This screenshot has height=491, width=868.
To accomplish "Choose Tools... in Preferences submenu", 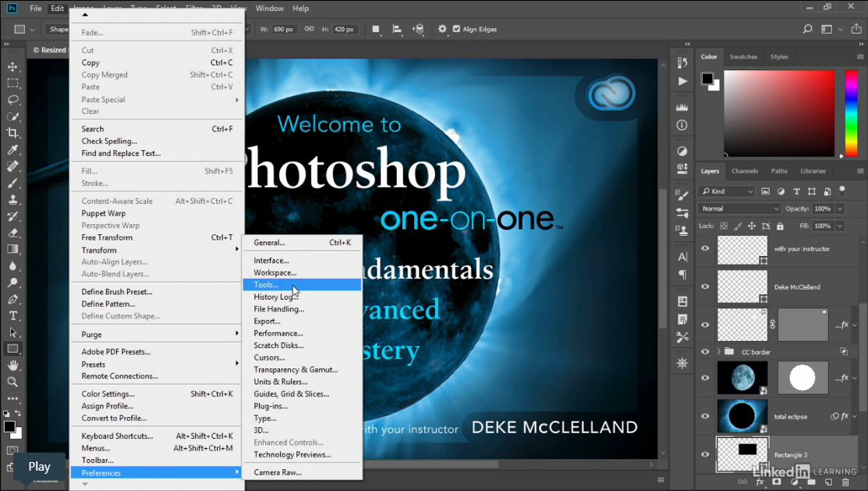I will (x=302, y=285).
